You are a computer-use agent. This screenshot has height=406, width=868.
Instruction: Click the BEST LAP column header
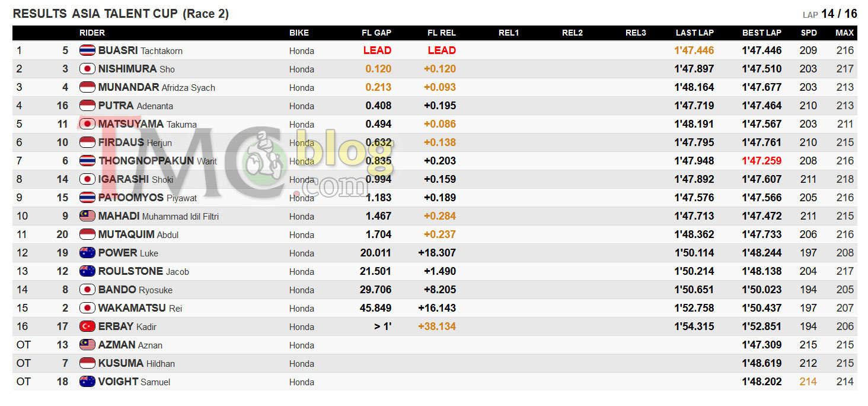761,33
